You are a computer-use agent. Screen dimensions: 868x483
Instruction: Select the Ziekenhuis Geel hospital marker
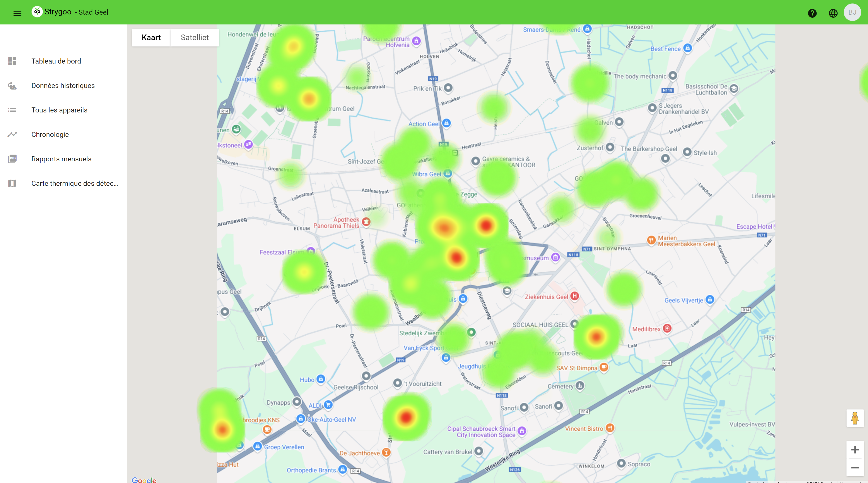point(574,296)
